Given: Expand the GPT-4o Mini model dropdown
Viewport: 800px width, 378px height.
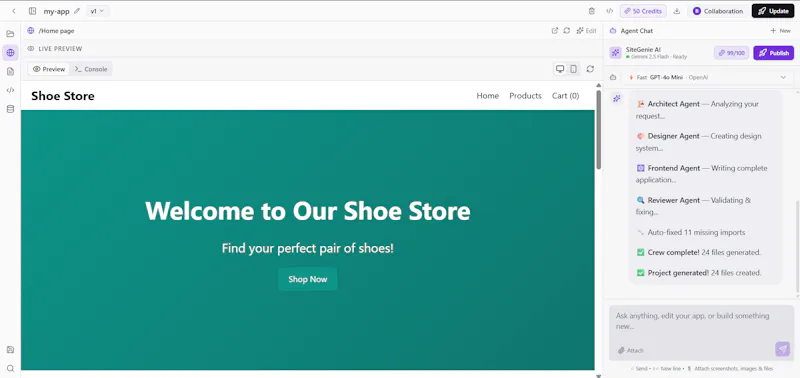Looking at the screenshot, I should (708, 78).
